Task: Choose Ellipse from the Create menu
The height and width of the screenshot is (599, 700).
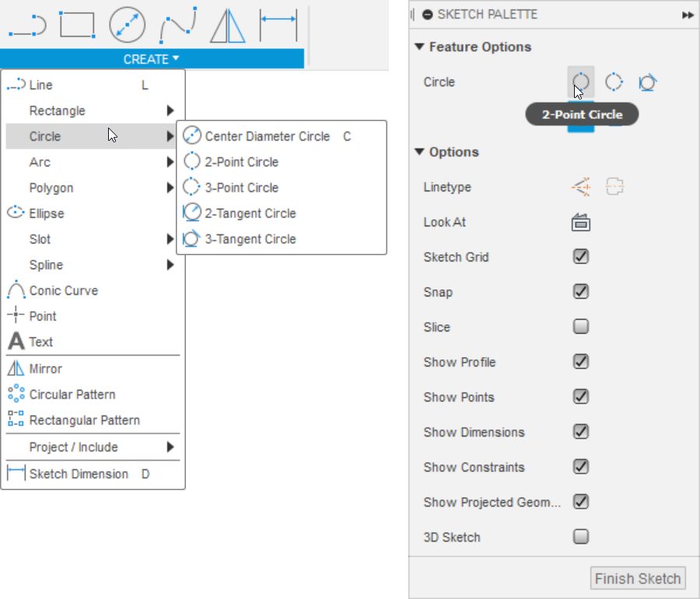Action: (93, 213)
